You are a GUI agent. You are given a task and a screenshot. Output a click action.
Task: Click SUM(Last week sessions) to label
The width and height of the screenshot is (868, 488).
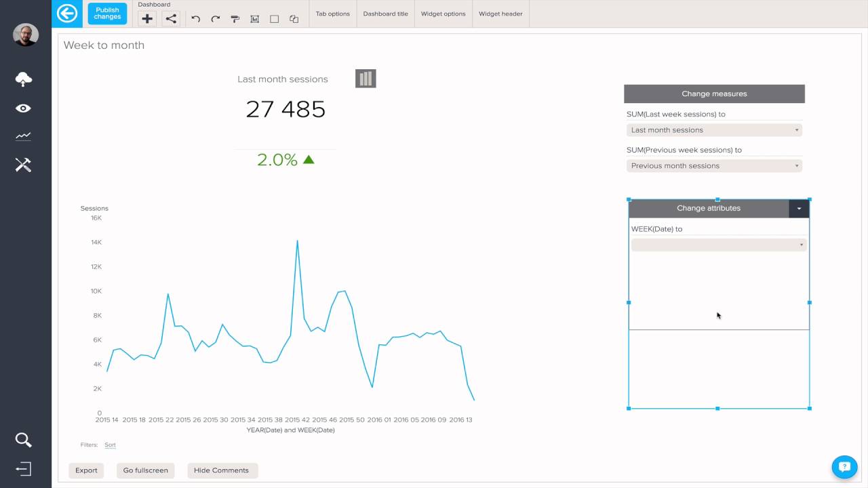click(x=676, y=115)
